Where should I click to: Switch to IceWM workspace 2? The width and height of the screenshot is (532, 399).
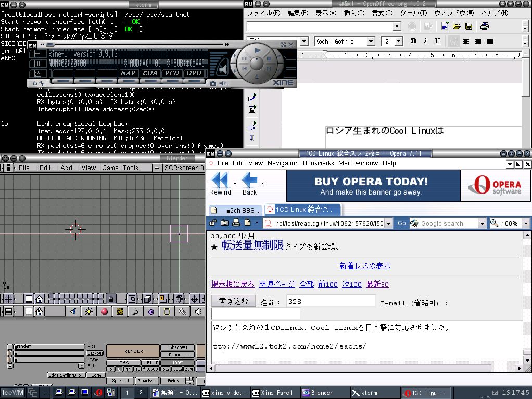point(141,393)
